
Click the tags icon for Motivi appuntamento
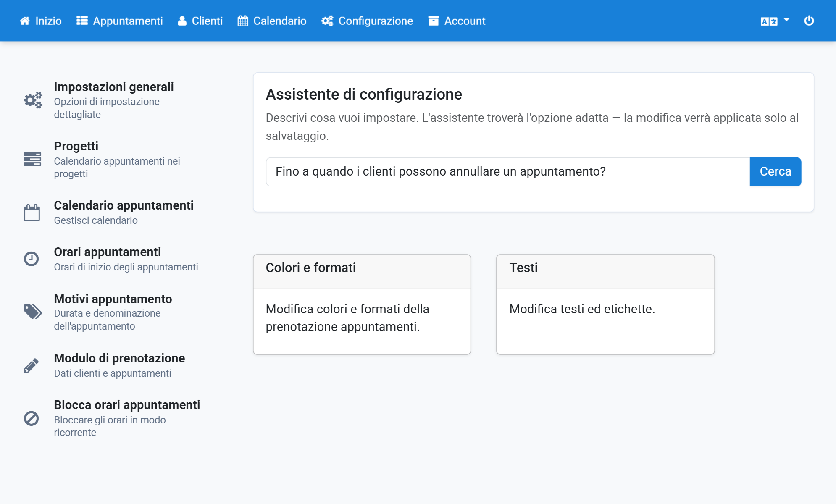33,312
